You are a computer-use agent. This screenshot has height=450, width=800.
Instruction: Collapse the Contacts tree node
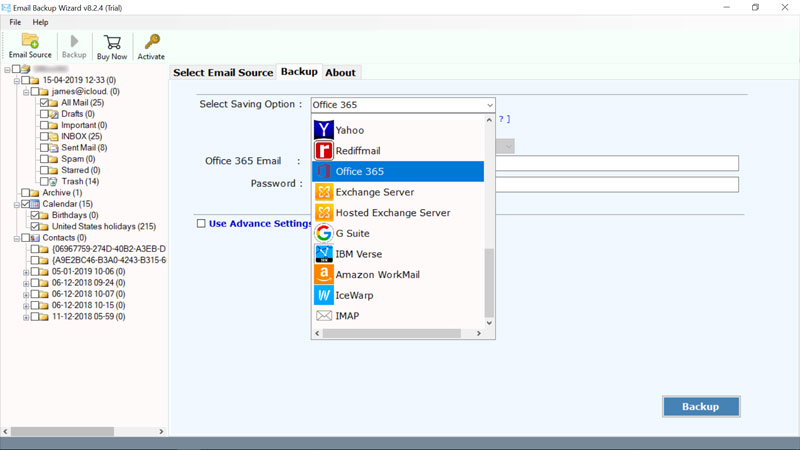16,238
